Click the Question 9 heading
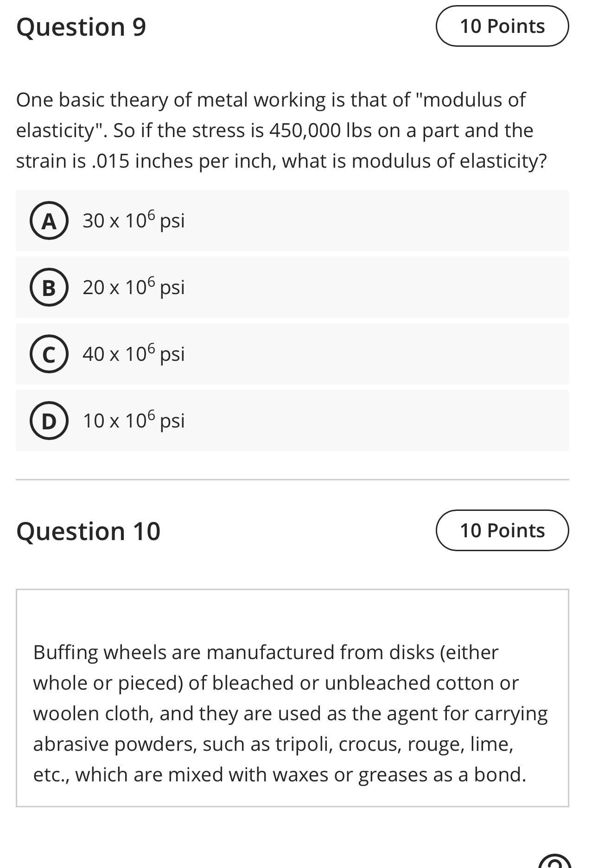 81,27
